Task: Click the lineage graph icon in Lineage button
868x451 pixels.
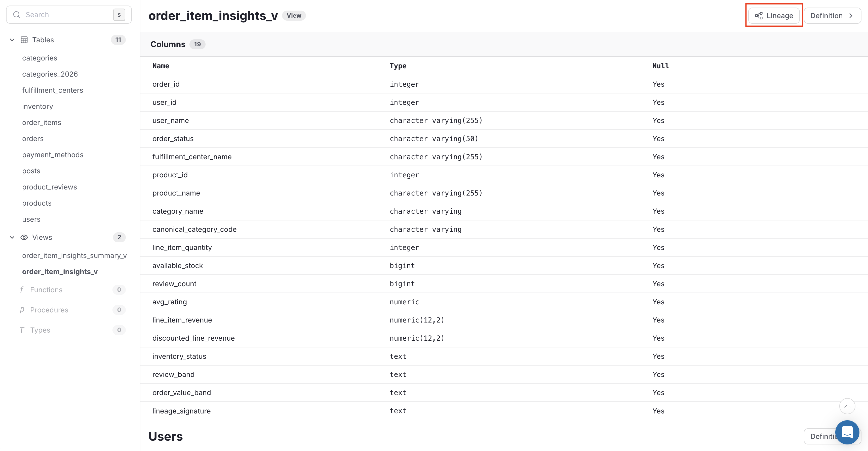Action: (x=759, y=16)
